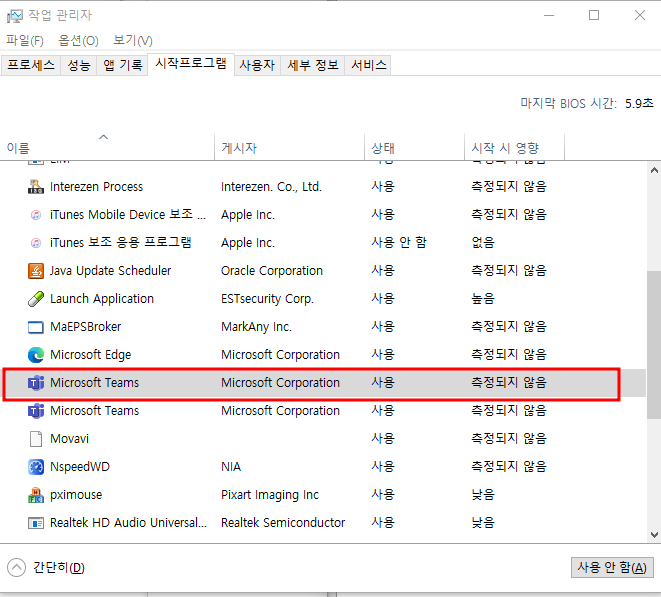Click publisher Oracle Corporation
This screenshot has height=597, width=661.
point(272,271)
